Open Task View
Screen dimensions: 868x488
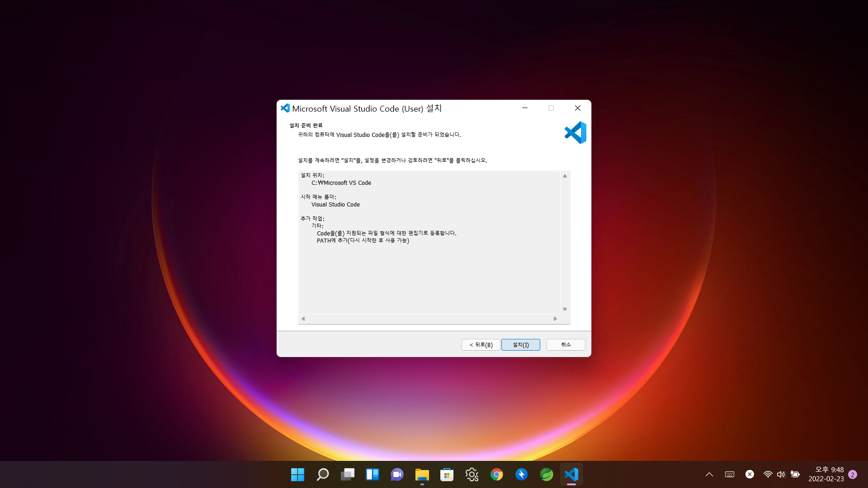click(x=347, y=474)
